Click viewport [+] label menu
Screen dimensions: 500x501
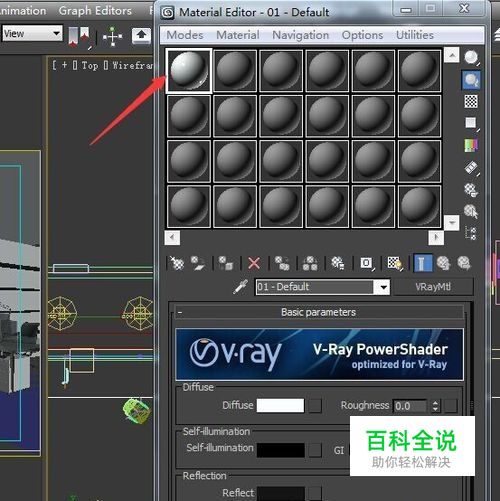pyautogui.click(x=64, y=65)
